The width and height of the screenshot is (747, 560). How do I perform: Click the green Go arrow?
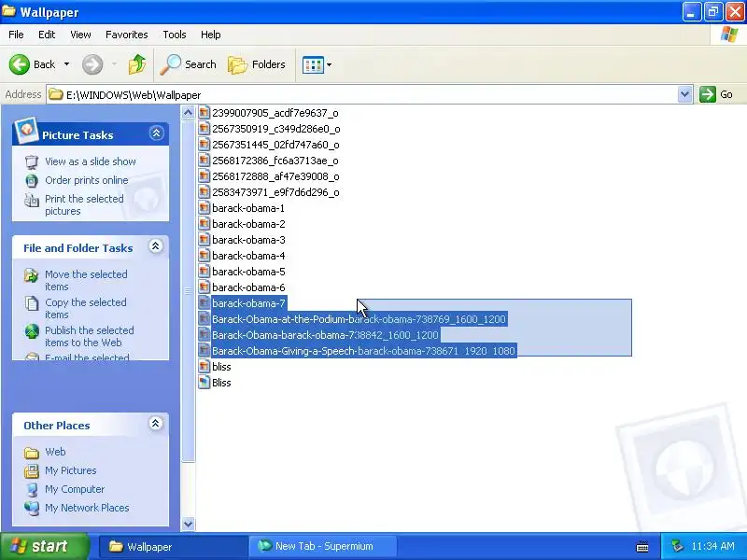[708, 94]
